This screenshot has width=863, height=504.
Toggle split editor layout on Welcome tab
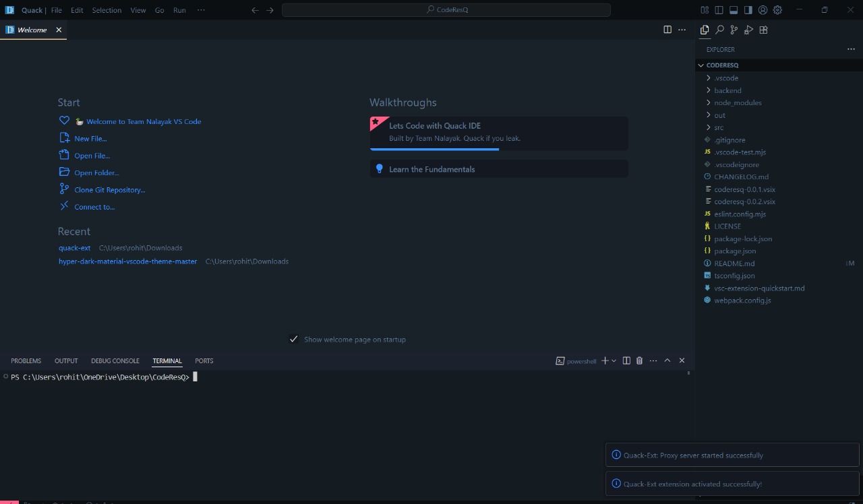(x=667, y=30)
